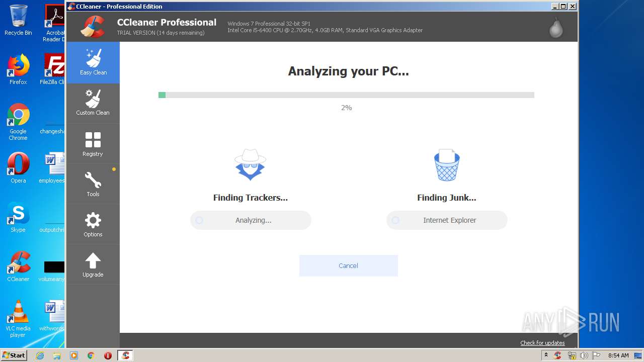Open the Upgrade section
644x362 pixels.
93,264
